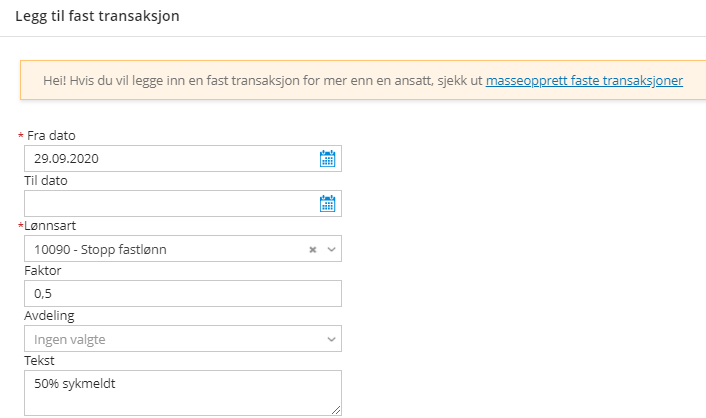
Task: Open the Til dato calendar picker
Action: 327,204
